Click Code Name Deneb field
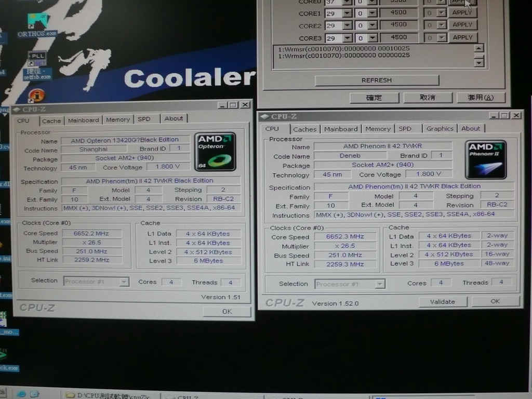Viewport: 532px width, 399px height. pos(350,155)
